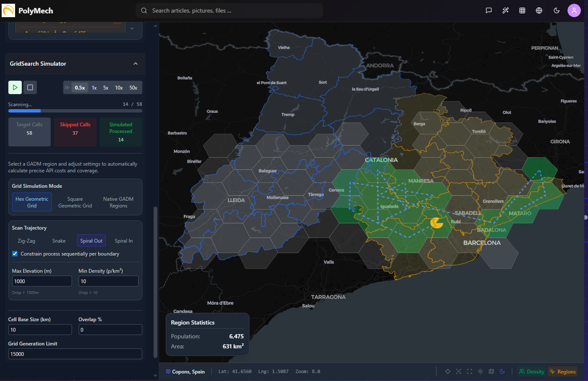The width and height of the screenshot is (588, 381).
Task: Click the fullscreen frame icon in map footer
Action: (470, 371)
